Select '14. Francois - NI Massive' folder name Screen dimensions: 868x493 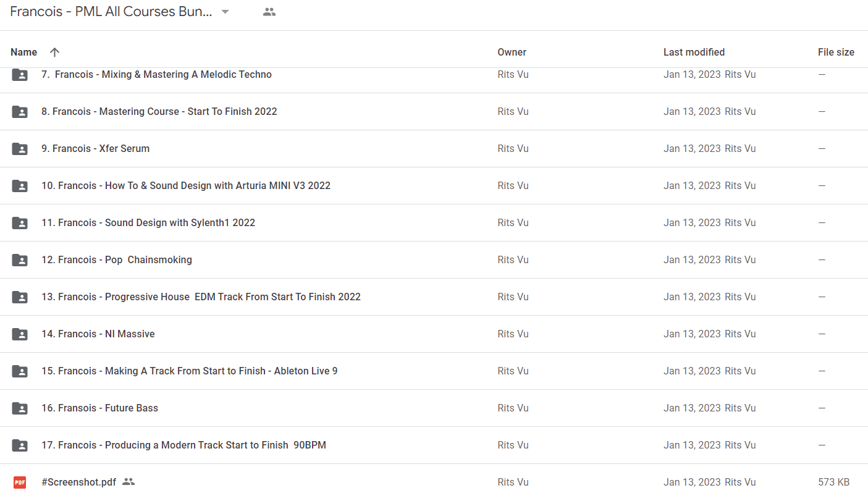(98, 334)
